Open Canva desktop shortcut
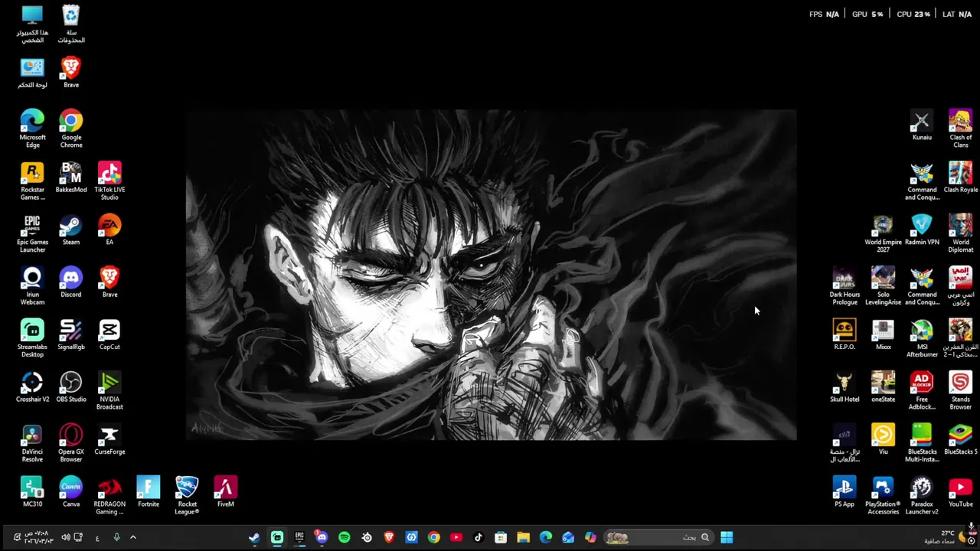980x551 pixels. 70,491
